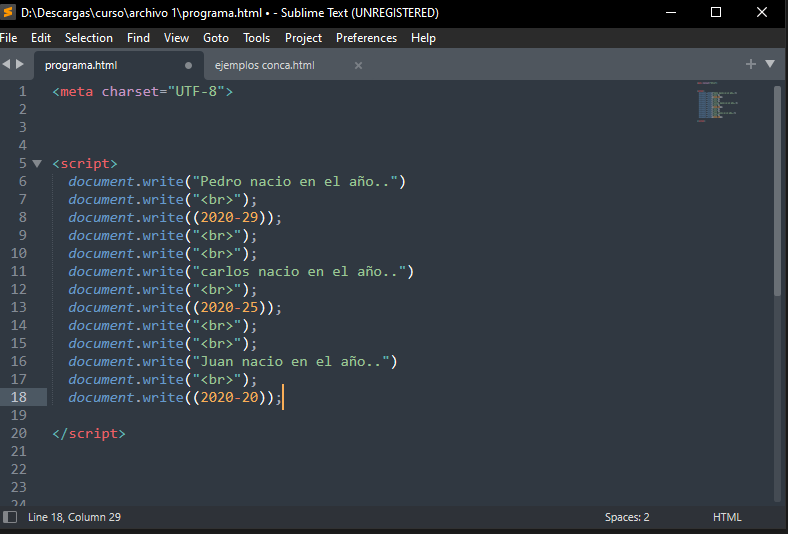Close the ejemplos conca.html tab
This screenshot has width=788, height=534.
[x=358, y=65]
